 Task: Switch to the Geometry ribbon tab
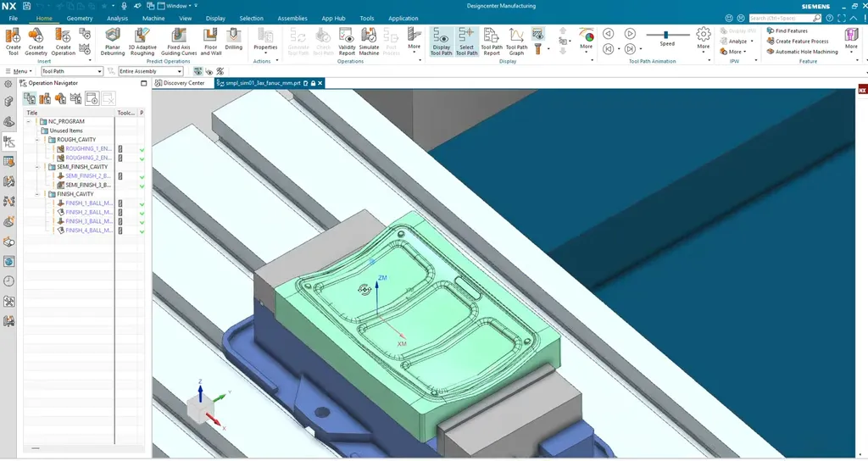(x=79, y=19)
